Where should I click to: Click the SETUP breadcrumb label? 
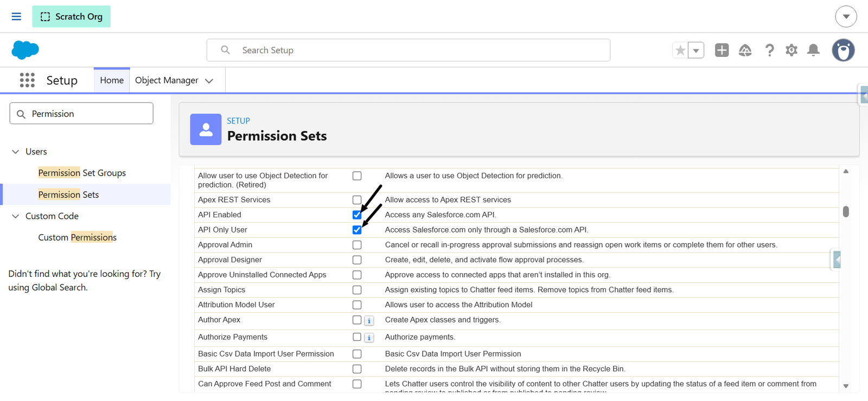(x=238, y=121)
